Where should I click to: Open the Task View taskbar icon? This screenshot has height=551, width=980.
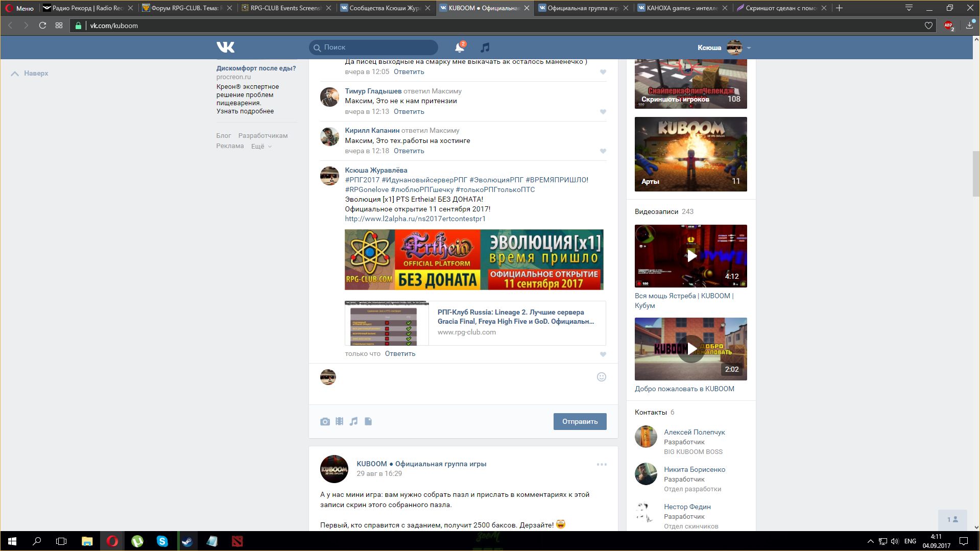pyautogui.click(x=61, y=541)
